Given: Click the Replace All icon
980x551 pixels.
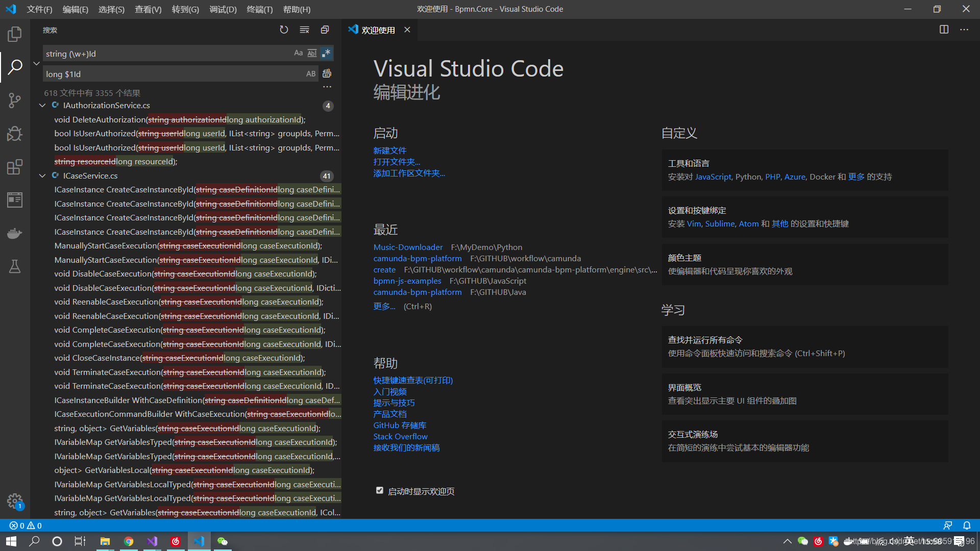Looking at the screenshot, I should coord(327,73).
